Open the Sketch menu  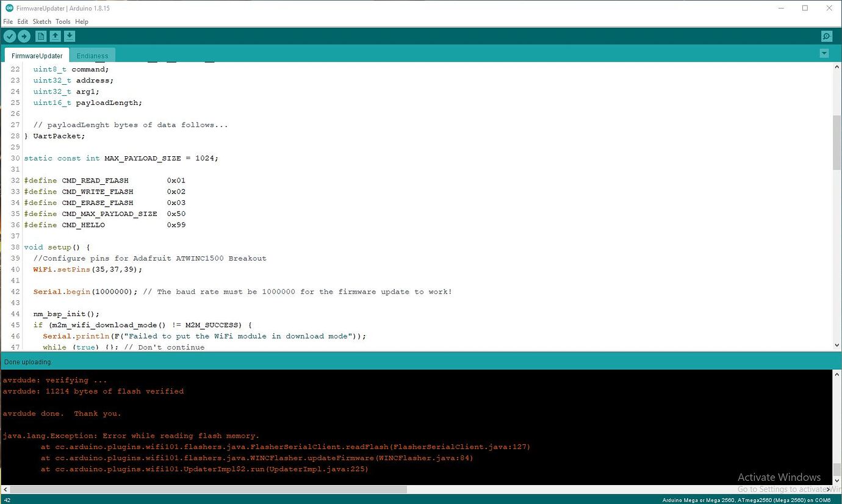pos(41,21)
